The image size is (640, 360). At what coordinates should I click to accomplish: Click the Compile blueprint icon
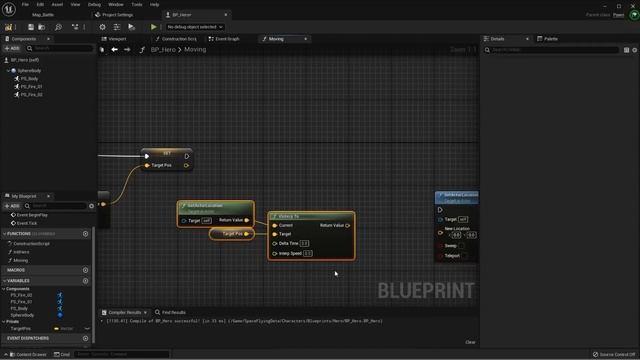[8, 27]
